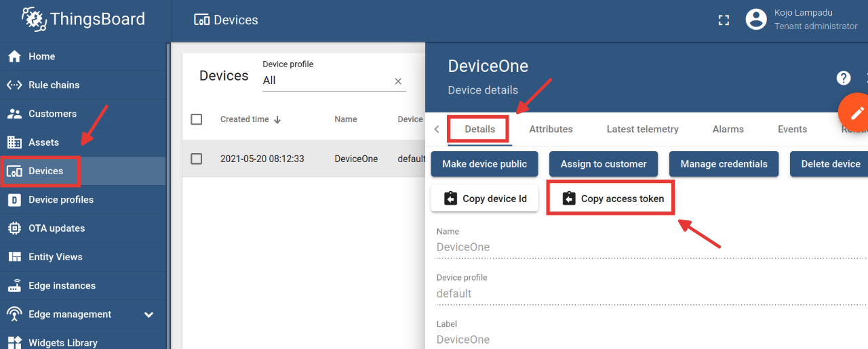Viewport: 868px width, 349px height.
Task: Click the Entity Views icon
Action: (x=14, y=257)
